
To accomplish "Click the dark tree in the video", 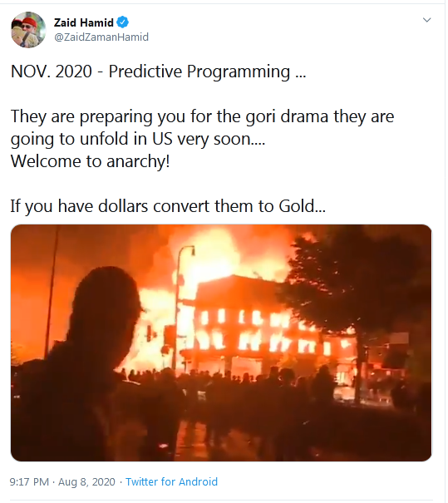I will [x=356, y=288].
